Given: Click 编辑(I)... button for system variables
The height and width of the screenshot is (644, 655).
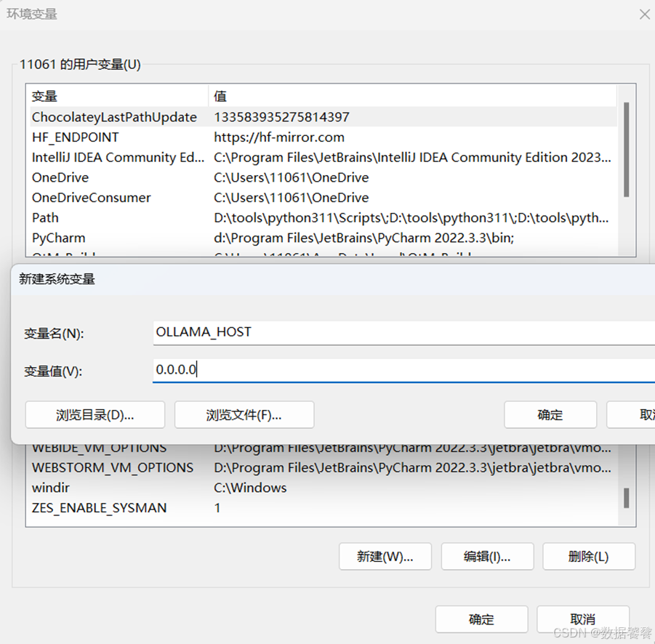Looking at the screenshot, I should 487,556.
